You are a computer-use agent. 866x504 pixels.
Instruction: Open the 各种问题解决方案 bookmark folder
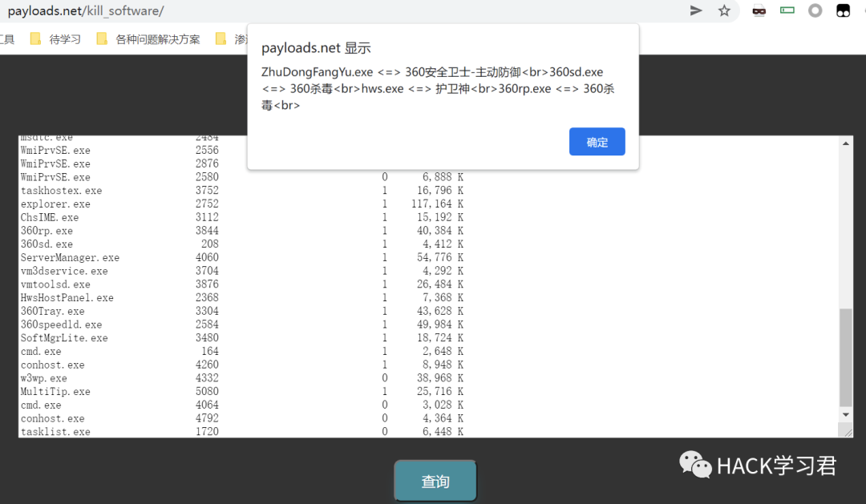(x=148, y=39)
